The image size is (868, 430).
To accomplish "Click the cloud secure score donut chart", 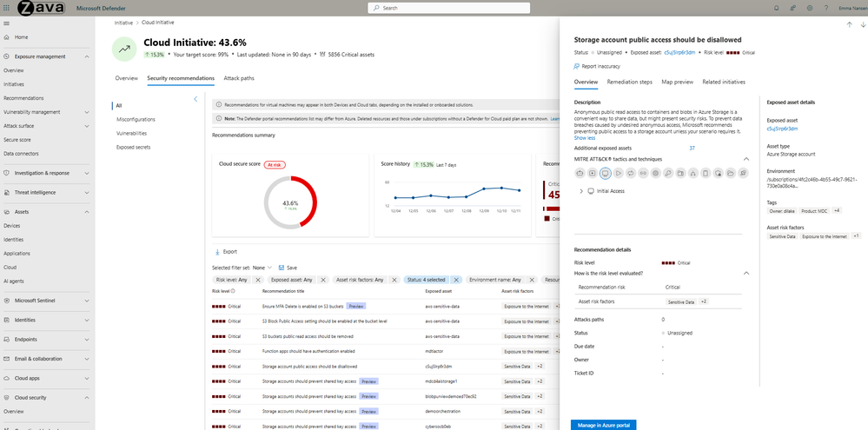I will [290, 202].
